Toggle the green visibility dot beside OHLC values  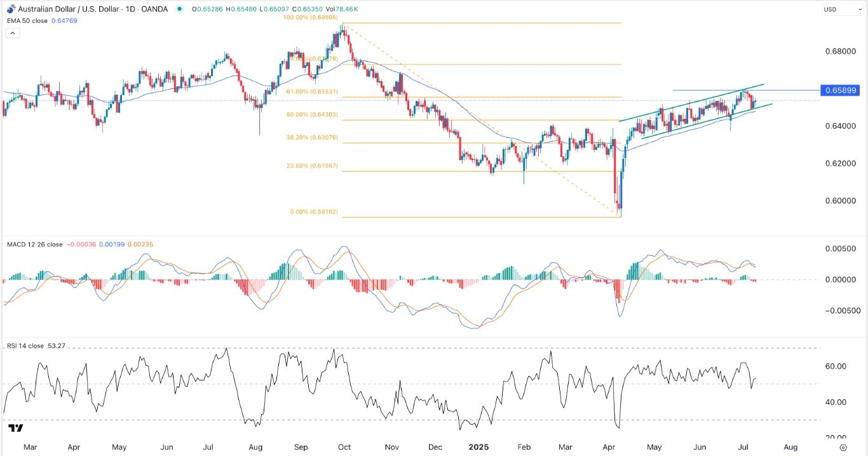tap(180, 9)
